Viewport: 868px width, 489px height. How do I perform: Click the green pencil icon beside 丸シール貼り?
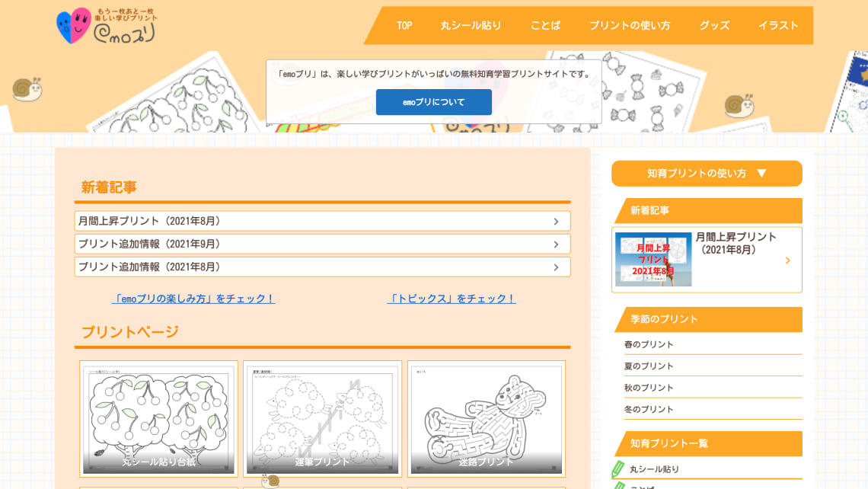617,470
